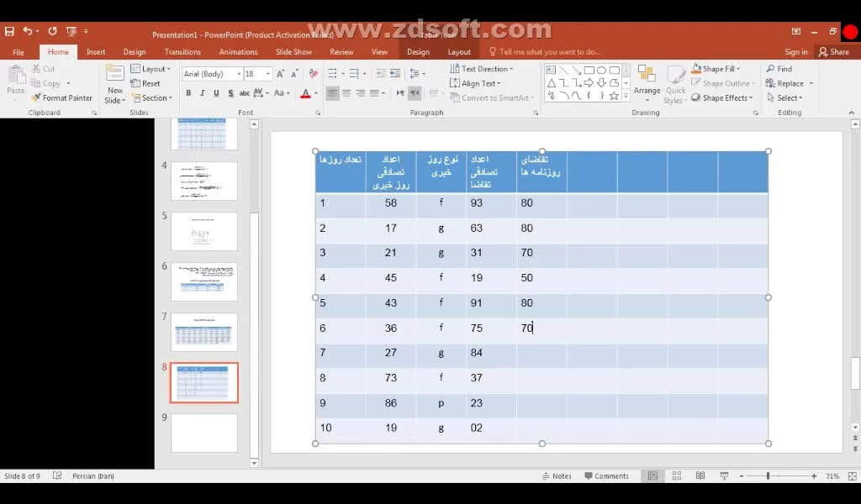
Task: Click the Save icon in quick access toolbar
Action: pyautogui.click(x=9, y=31)
